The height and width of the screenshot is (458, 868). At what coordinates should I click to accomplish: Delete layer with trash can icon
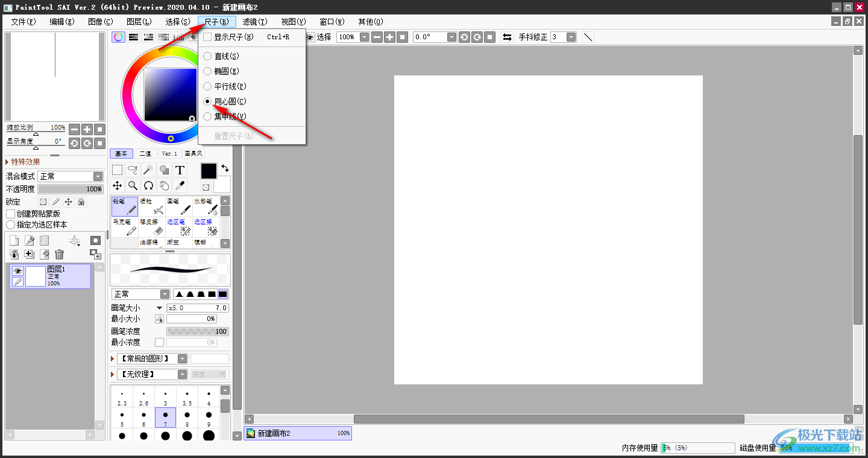point(59,255)
